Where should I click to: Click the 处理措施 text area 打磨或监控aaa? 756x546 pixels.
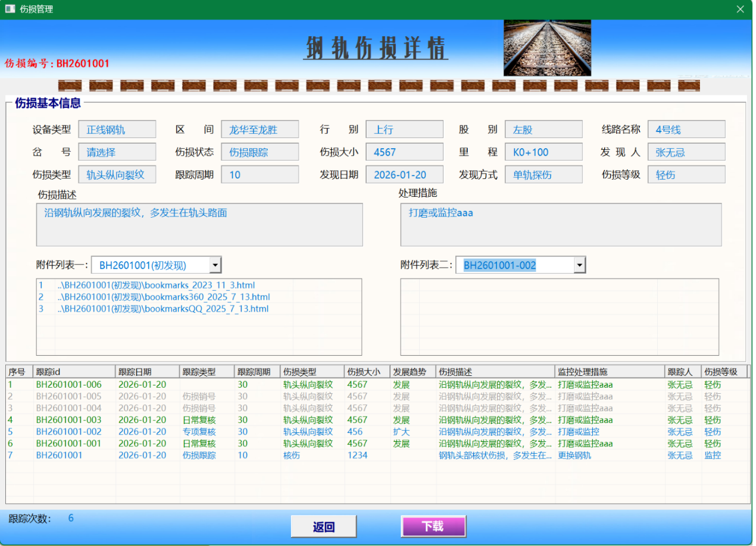561,225
